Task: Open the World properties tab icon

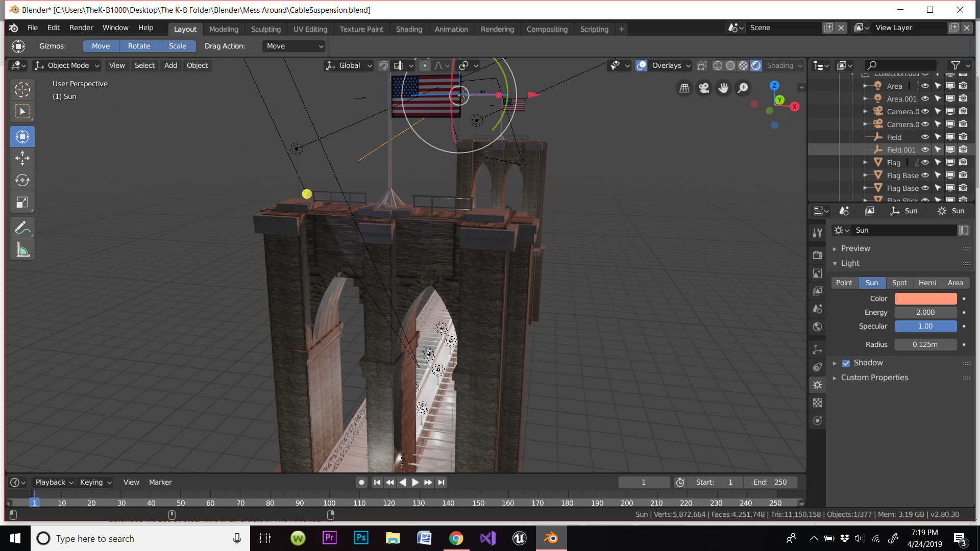Action: 818,327
